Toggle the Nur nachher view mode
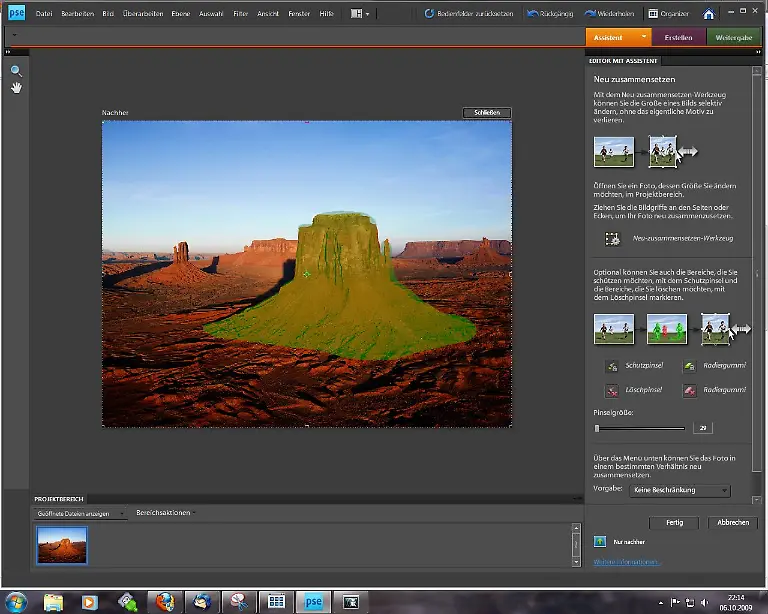This screenshot has width=768, height=614. (600, 541)
